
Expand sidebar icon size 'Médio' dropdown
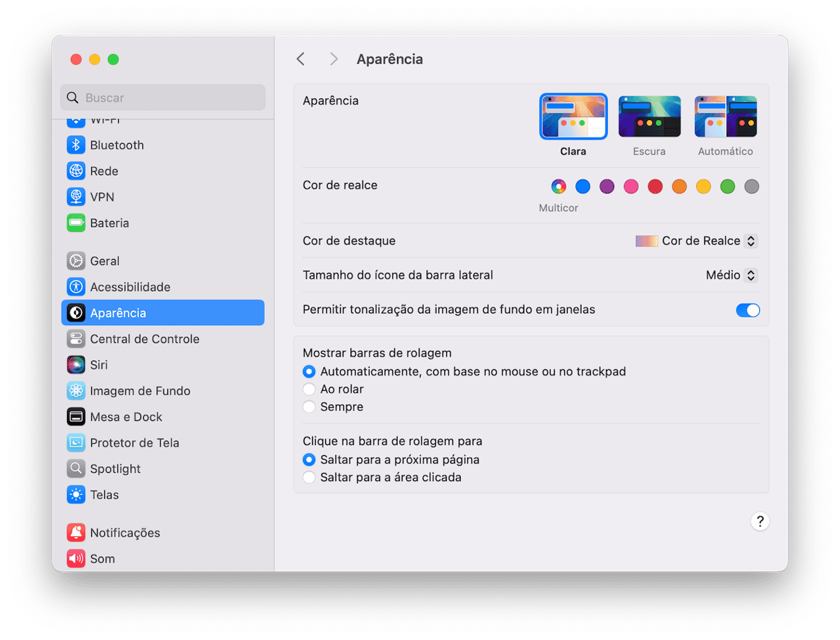pyautogui.click(x=732, y=275)
